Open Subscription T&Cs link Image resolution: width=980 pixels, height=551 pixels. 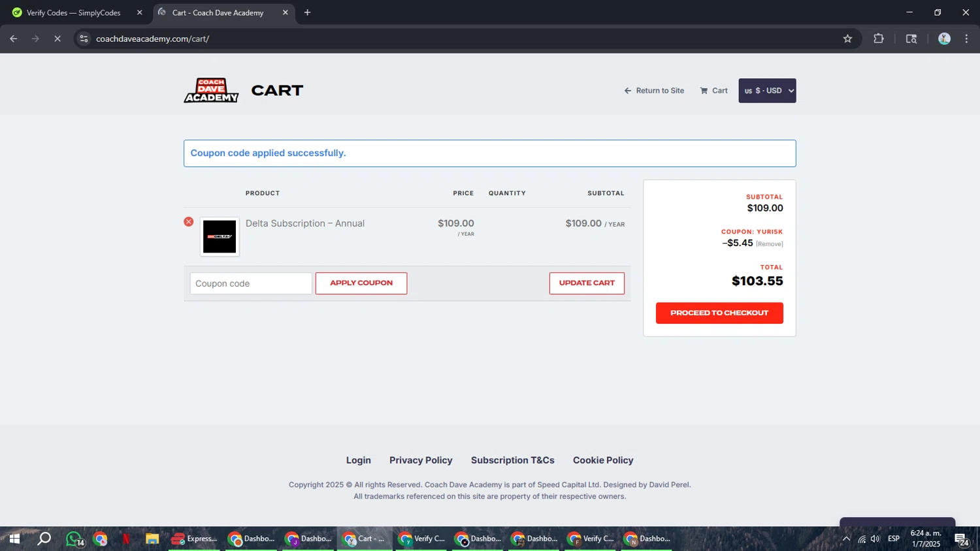[513, 460]
